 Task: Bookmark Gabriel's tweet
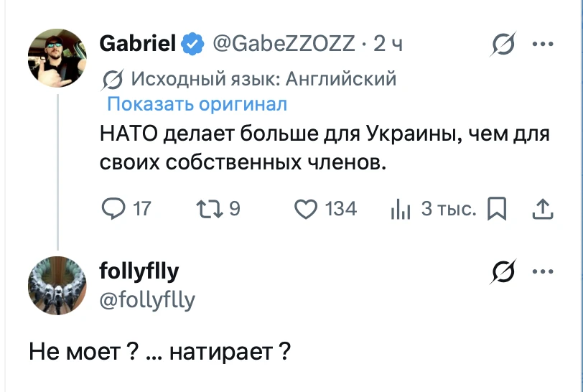(x=497, y=209)
